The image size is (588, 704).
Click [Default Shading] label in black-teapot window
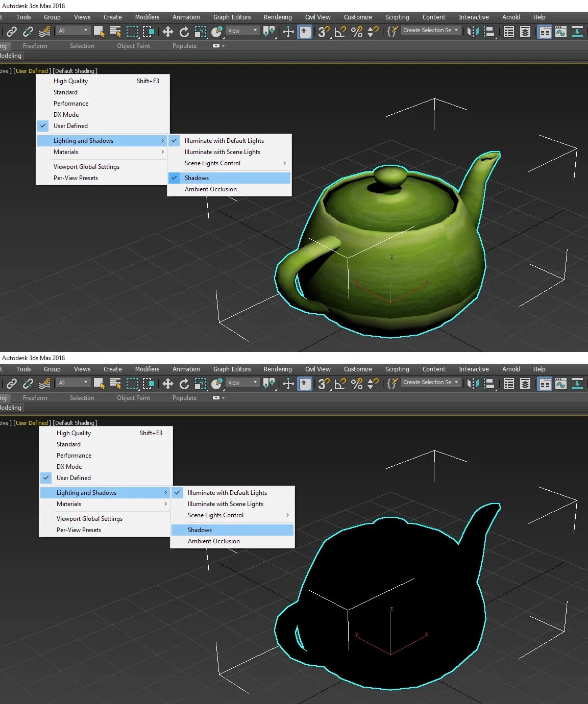(x=75, y=423)
